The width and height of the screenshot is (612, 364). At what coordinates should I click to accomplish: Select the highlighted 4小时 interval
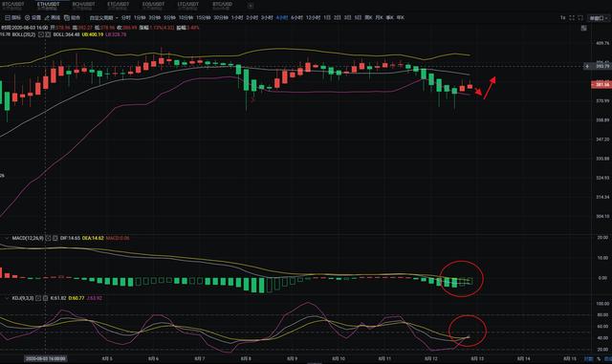click(x=282, y=17)
